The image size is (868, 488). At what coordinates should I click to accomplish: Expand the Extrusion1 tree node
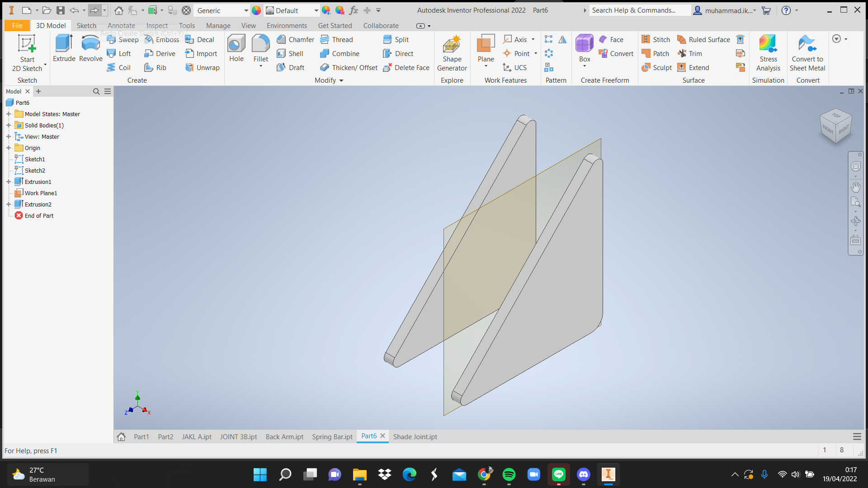pyautogui.click(x=9, y=182)
